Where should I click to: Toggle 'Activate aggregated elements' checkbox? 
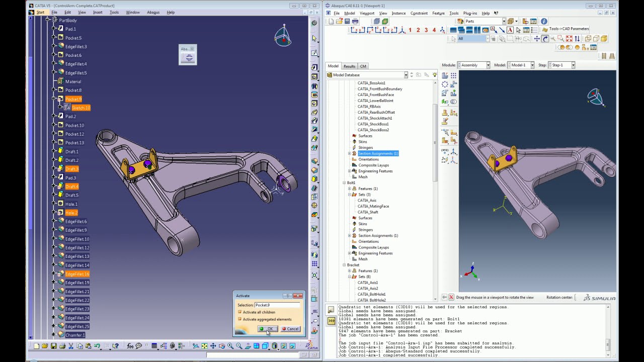click(x=239, y=319)
